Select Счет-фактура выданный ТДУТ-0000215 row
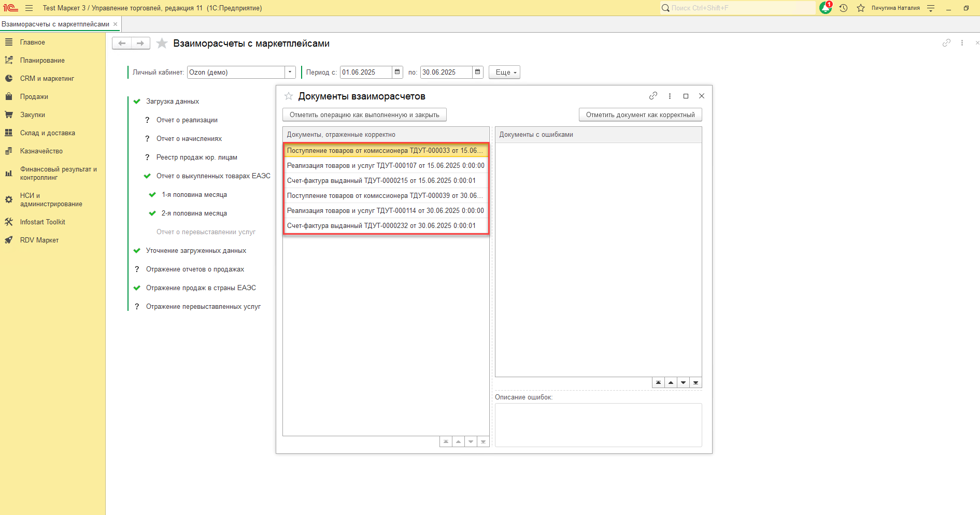 click(381, 181)
